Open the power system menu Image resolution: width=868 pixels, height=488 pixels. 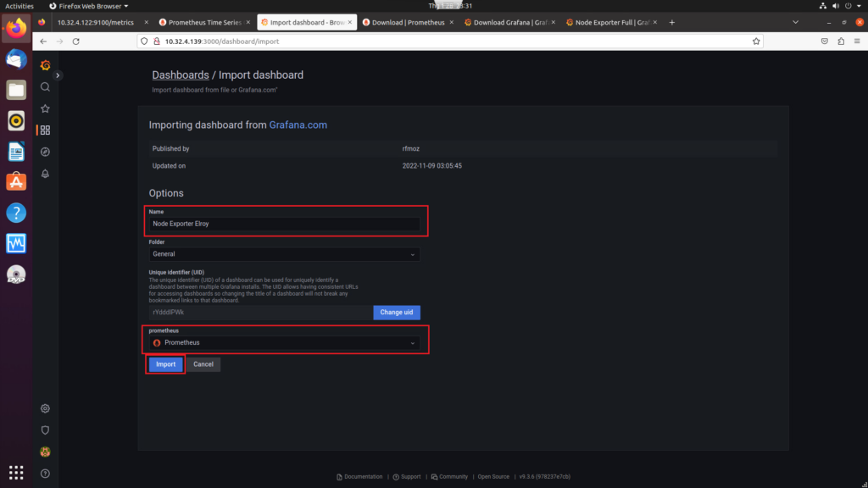[849, 6]
